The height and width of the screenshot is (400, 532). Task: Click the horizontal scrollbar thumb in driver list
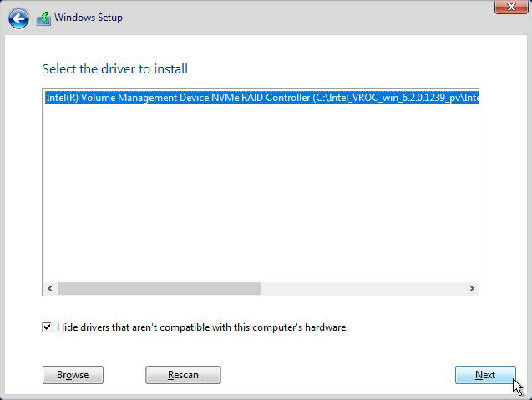[x=159, y=288]
